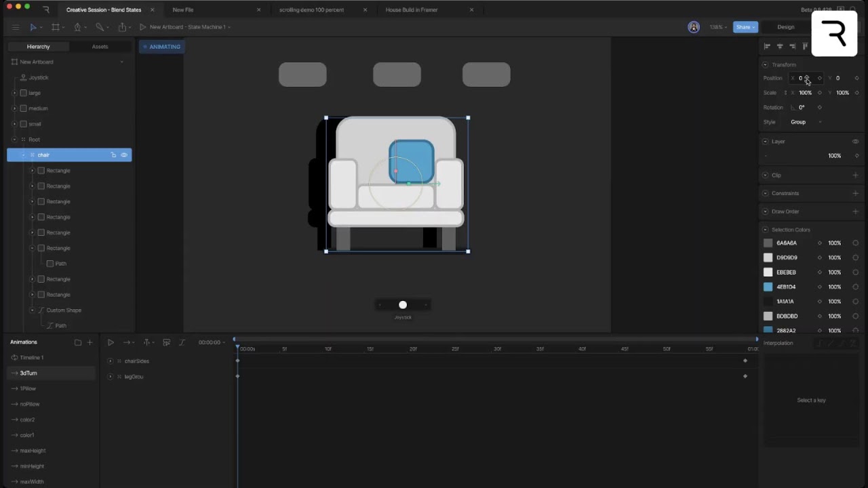Click the 6A6A6A gray color swatch
This screenshot has width=868, height=488.
[x=768, y=243]
